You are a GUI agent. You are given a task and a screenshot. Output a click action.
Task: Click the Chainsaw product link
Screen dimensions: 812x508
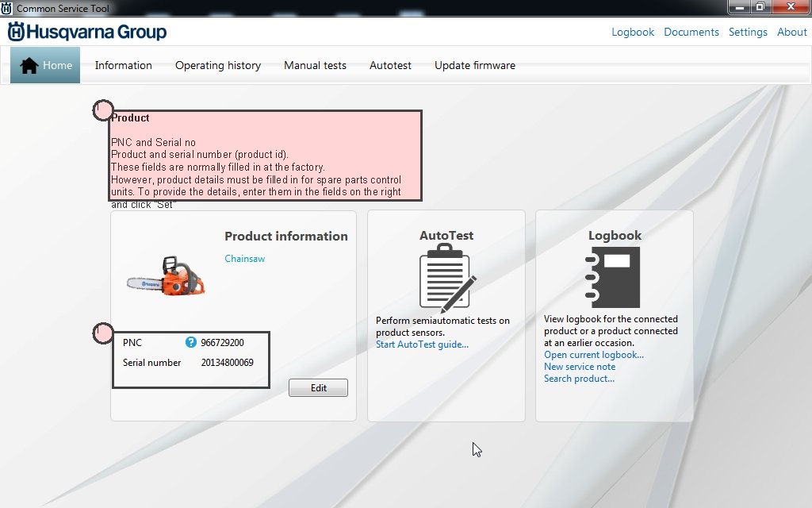(244, 258)
